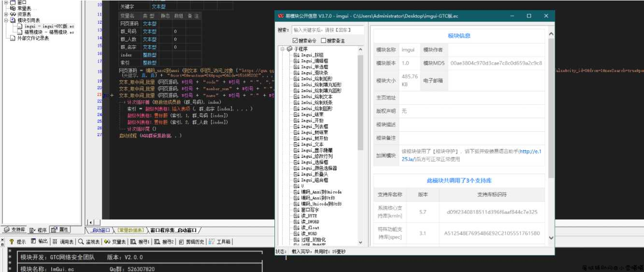The width and height of the screenshot is (644, 272).
Task: Select Imgui_列表框 subroutine
Action: [315, 126]
